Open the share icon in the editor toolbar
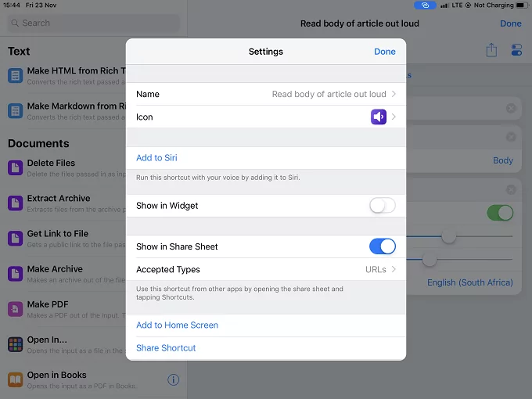The image size is (532, 399). click(x=491, y=50)
